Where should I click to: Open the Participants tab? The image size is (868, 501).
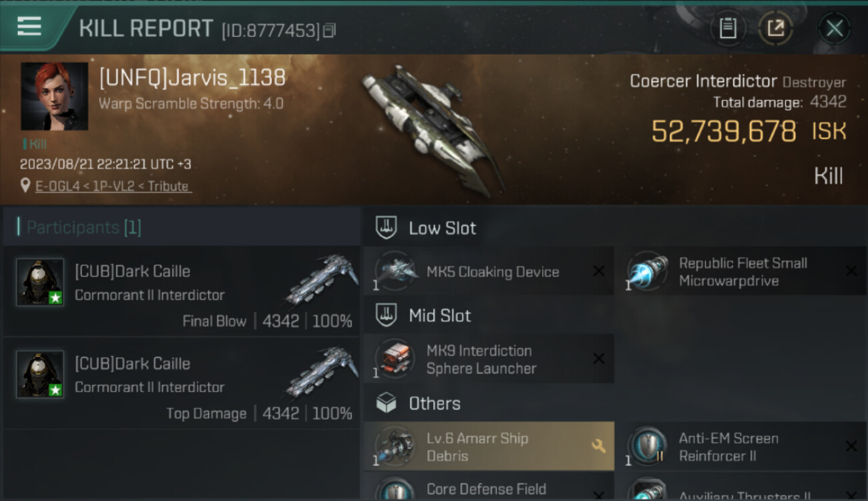click(80, 227)
